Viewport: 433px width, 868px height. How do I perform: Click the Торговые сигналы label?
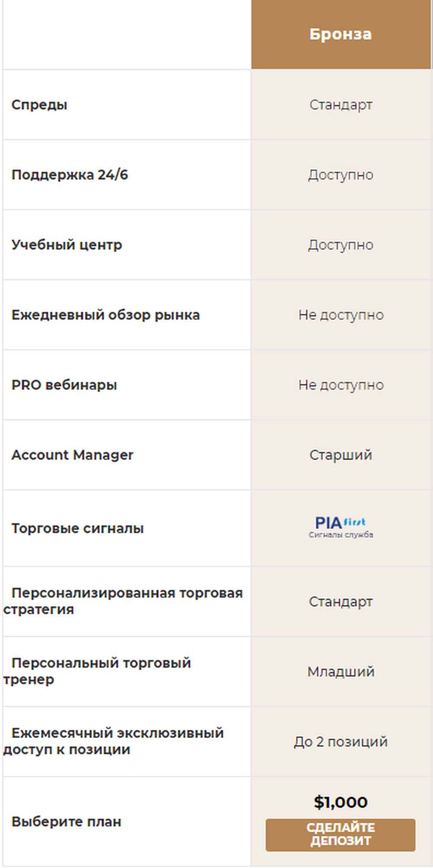coord(78,529)
